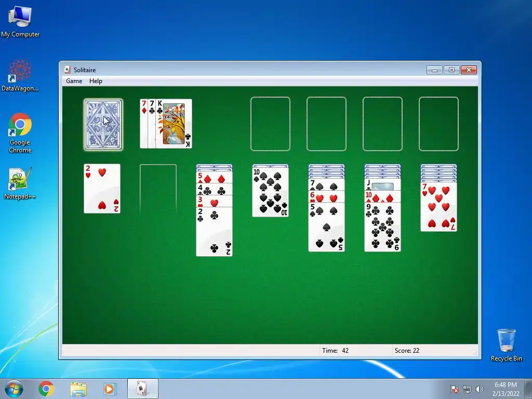
Task: Click the fourth empty foundation slot
Action: tap(438, 124)
